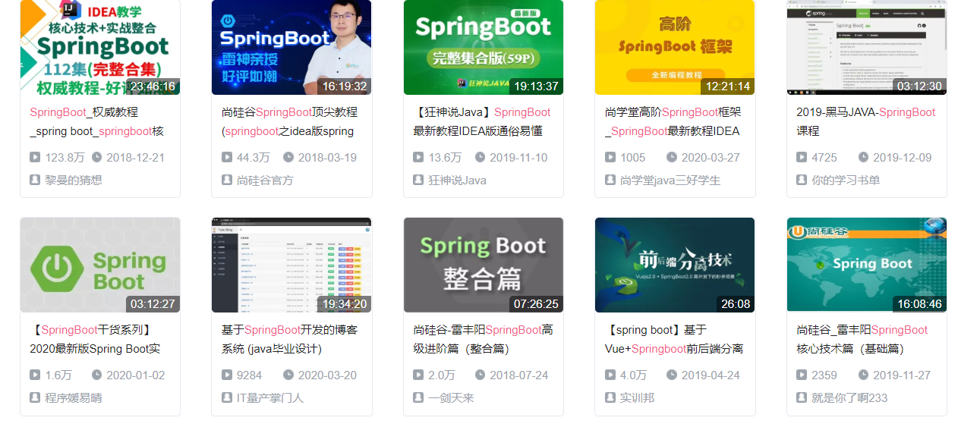Screen dimensions: 980x424
Task: Click title 【spring boot】基于Vue+Springboot前后端分离
Action: (x=674, y=339)
